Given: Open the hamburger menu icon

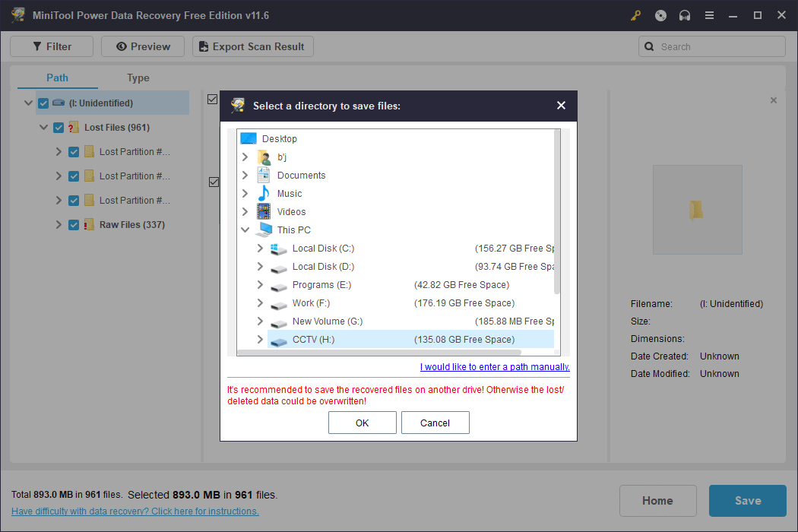Looking at the screenshot, I should [x=709, y=15].
